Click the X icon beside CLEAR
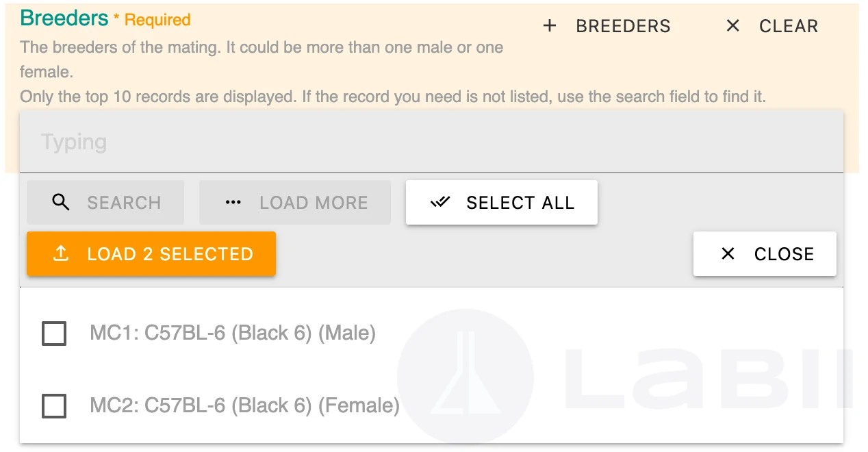This screenshot has width=868, height=452. pos(732,26)
